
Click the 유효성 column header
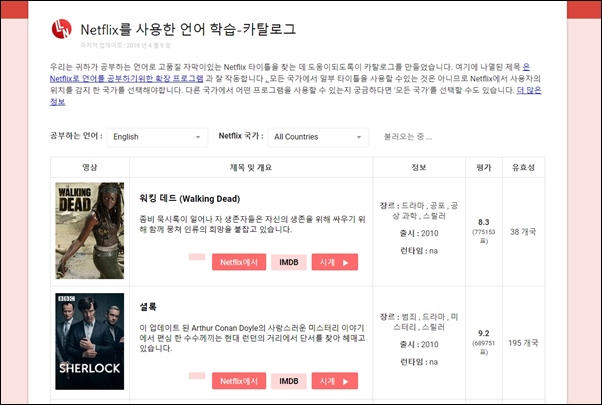pyautogui.click(x=523, y=167)
